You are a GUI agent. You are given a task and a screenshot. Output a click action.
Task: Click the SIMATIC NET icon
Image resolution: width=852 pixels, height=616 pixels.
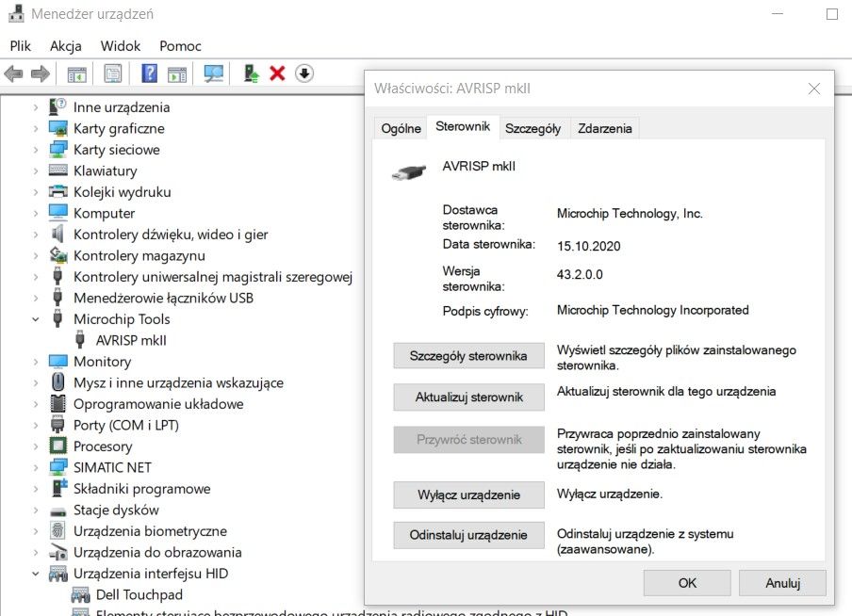[x=57, y=467]
